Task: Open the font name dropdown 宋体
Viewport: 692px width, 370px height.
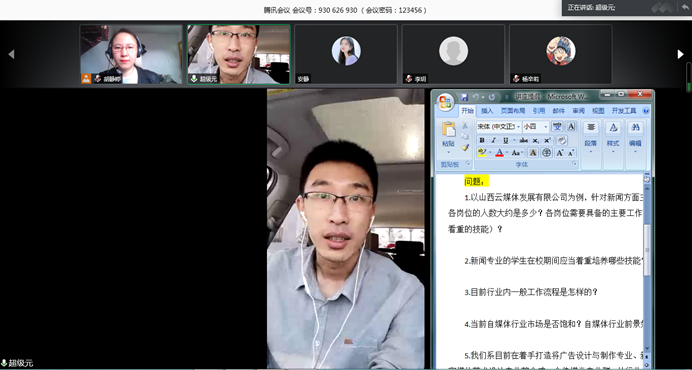Action: [499, 127]
